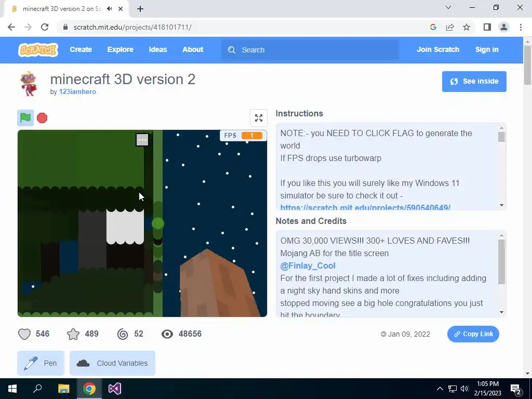Enter fullscreen mode for the project player
The image size is (532, 399).
259,118
